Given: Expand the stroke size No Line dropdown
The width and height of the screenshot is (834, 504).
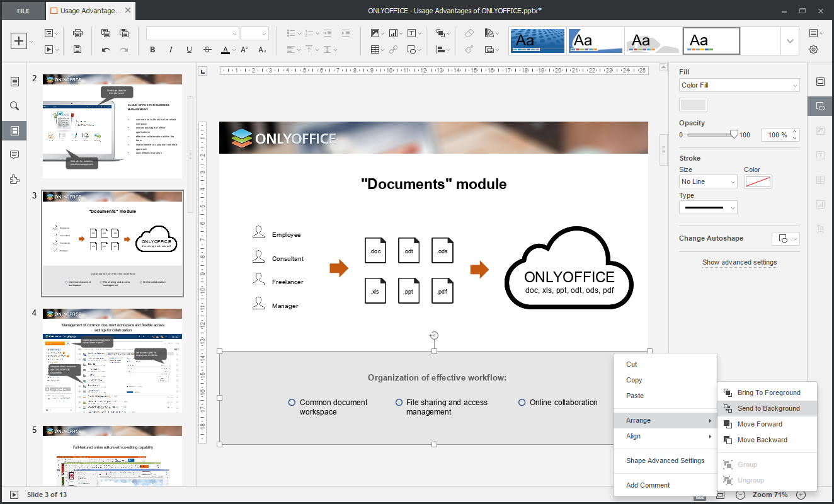Looking at the screenshot, I should click(x=708, y=181).
